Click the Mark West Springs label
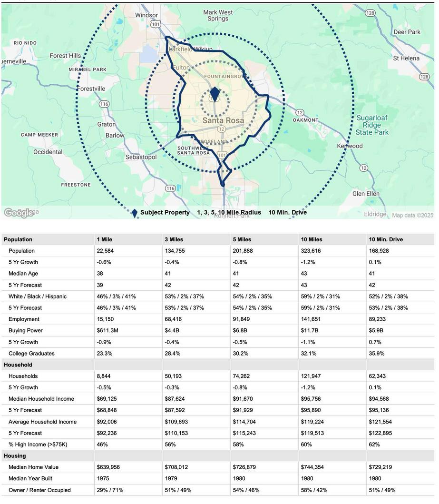Image resolution: width=439 pixels, height=504 pixels. click(218, 15)
